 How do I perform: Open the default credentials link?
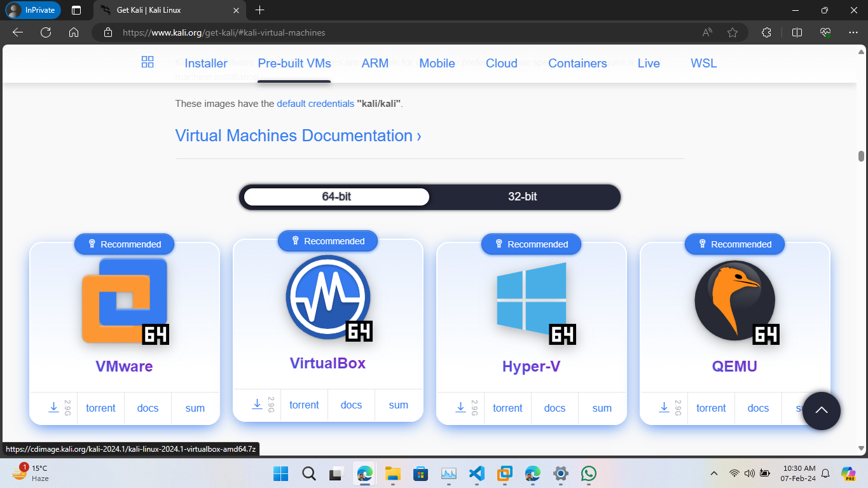(x=315, y=103)
